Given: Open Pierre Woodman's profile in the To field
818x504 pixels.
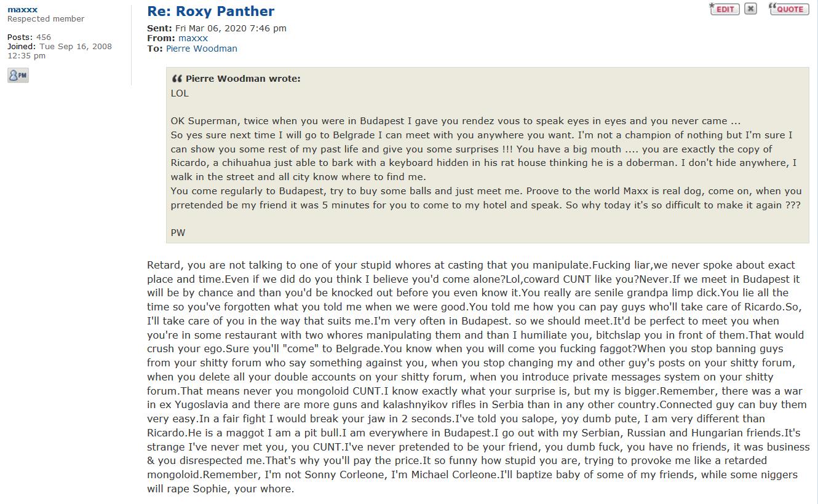Looking at the screenshot, I should tap(201, 49).
